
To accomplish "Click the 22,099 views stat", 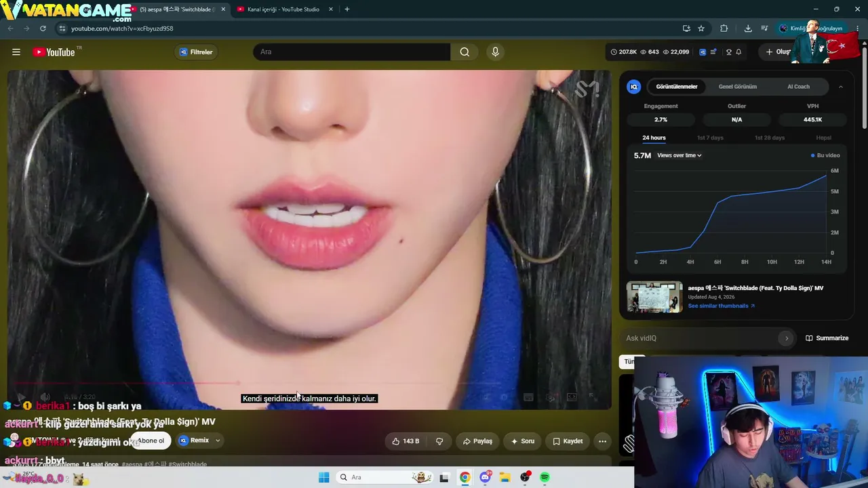I will (676, 52).
